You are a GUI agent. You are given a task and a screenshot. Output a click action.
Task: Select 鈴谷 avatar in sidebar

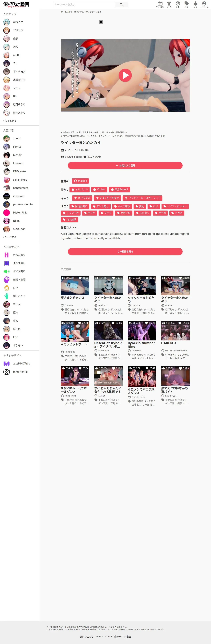pyautogui.click(x=7, y=47)
